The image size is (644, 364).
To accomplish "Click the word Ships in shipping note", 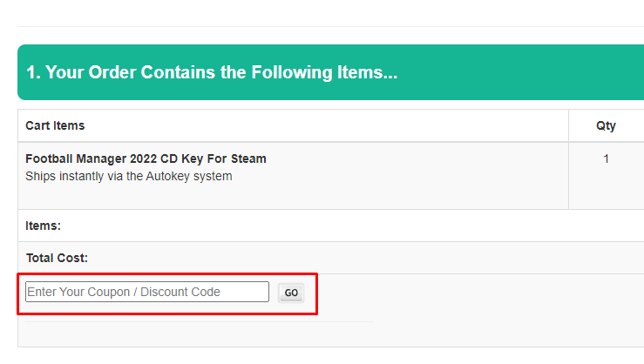I will [40, 176].
